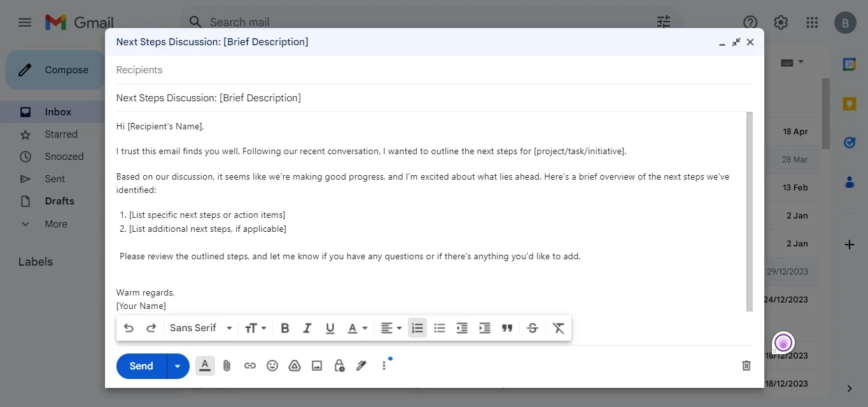
Task: Toggle italic formatting
Action: coord(307,327)
